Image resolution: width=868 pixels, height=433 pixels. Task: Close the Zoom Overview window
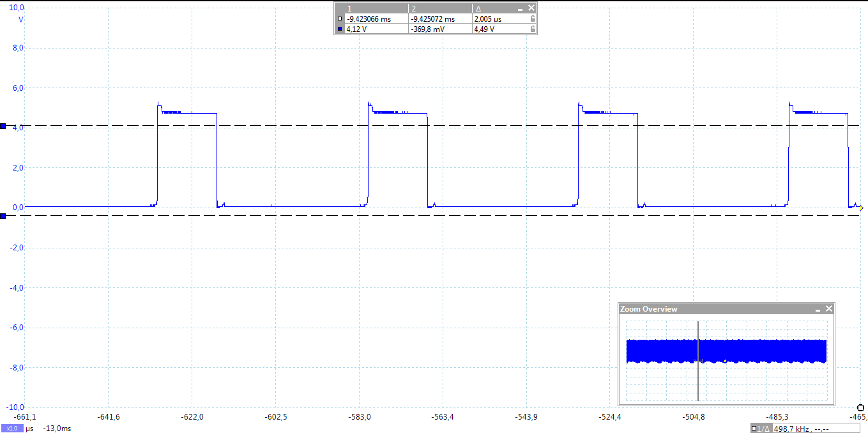pos(829,309)
